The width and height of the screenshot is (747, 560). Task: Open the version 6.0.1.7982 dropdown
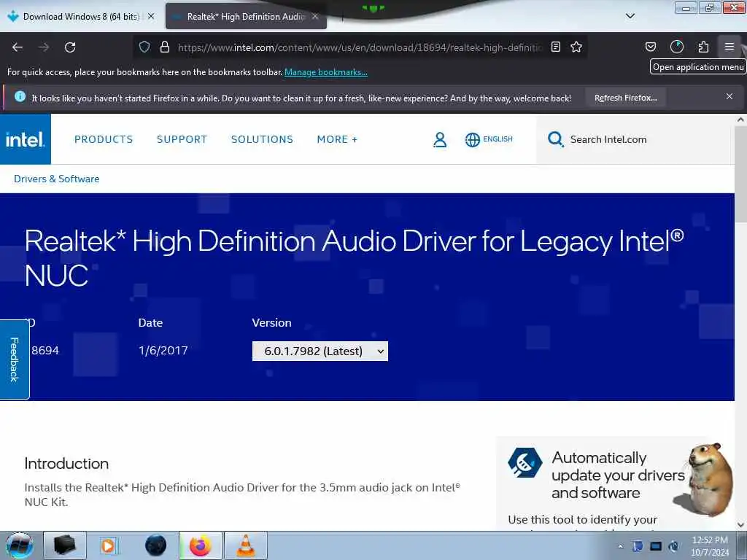(320, 351)
